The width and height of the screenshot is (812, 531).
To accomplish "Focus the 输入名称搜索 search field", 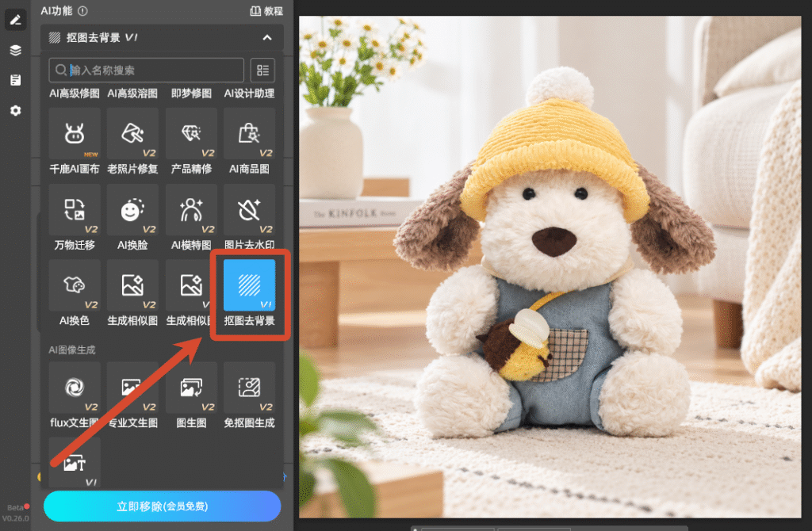I will tap(147, 71).
